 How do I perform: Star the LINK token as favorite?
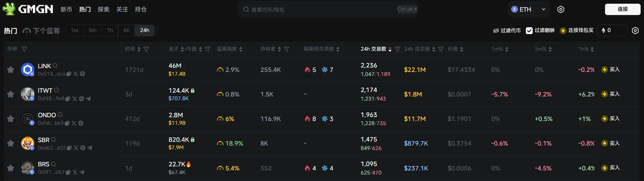pos(11,70)
